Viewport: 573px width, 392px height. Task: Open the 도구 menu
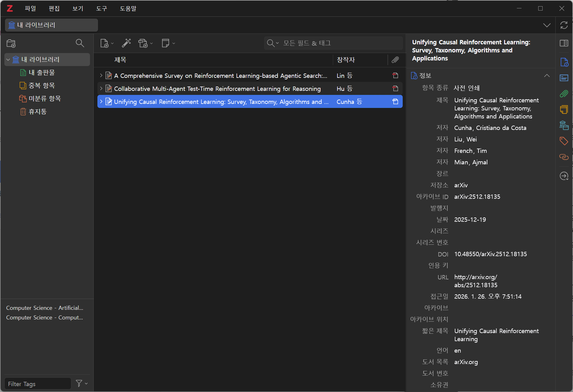click(101, 8)
